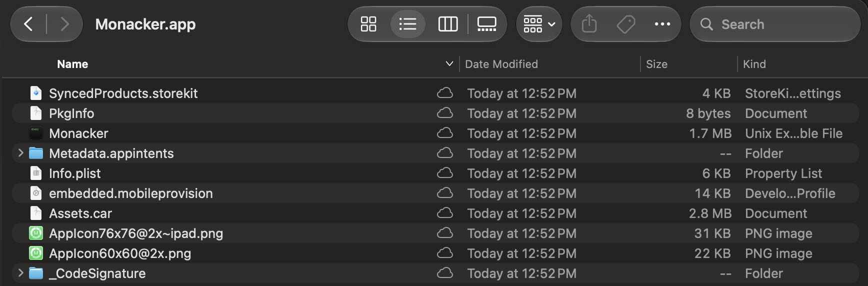Click the StoreKi...ettings kind cell
This screenshot has height=286, width=868.
click(x=793, y=93)
